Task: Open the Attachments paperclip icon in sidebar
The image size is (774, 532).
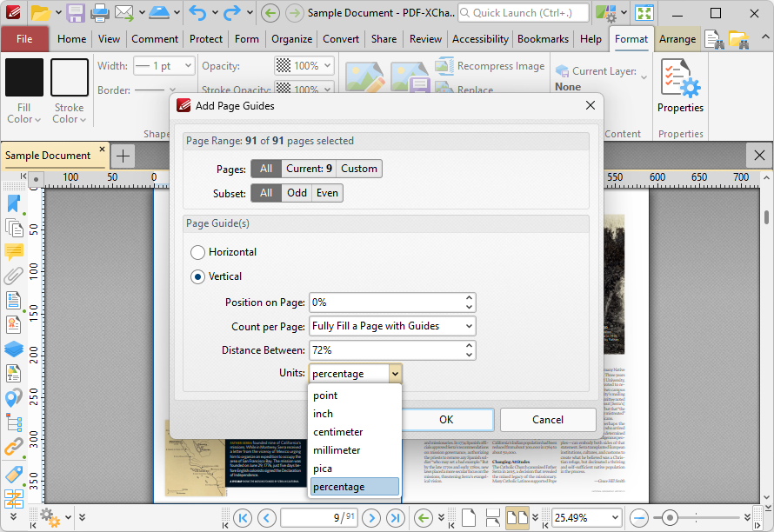Action: click(14, 276)
